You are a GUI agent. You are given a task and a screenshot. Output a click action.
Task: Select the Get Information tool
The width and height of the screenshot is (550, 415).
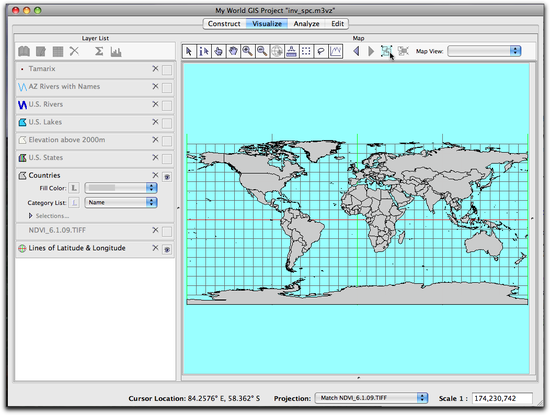[204, 52]
